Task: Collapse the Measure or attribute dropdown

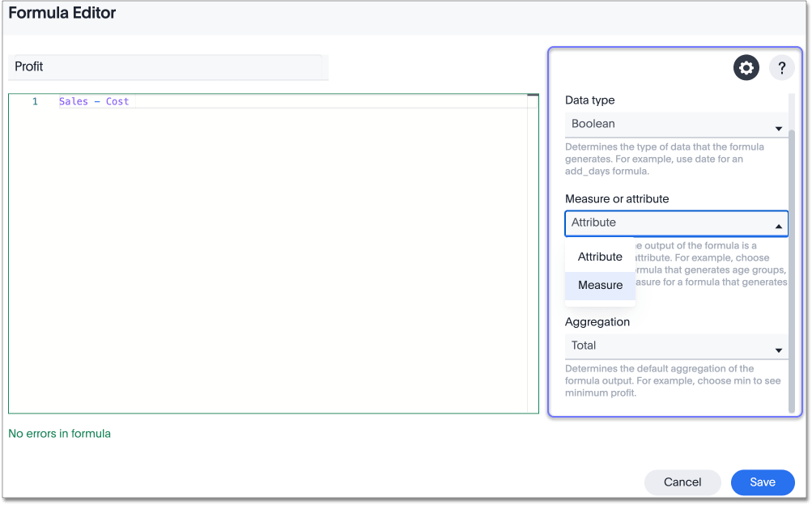Action: (676, 223)
